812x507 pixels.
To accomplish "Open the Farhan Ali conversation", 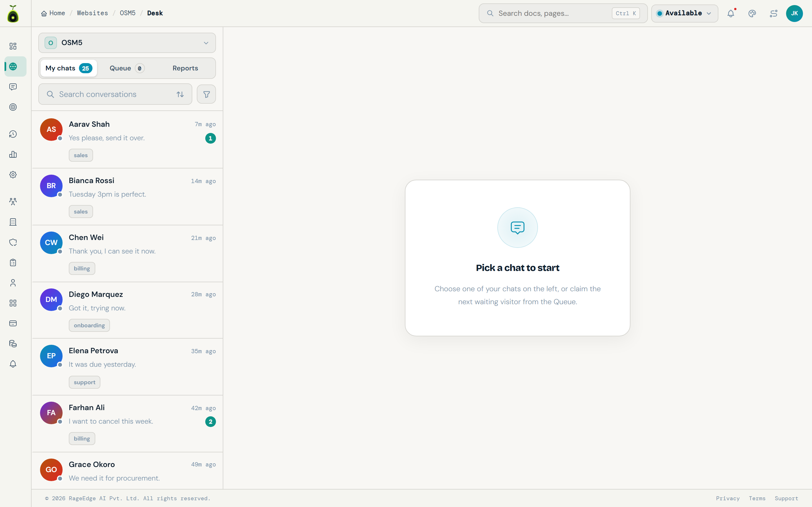I will [127, 424].
